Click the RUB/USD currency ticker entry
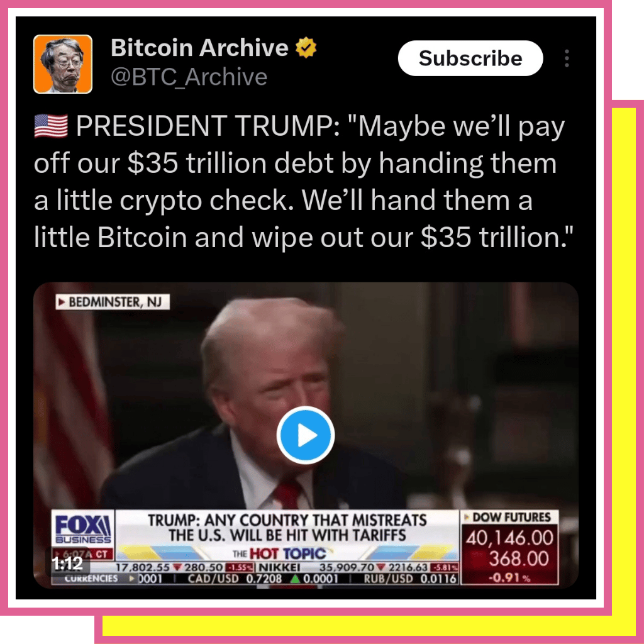The width and height of the screenshot is (644, 644). click(410, 579)
